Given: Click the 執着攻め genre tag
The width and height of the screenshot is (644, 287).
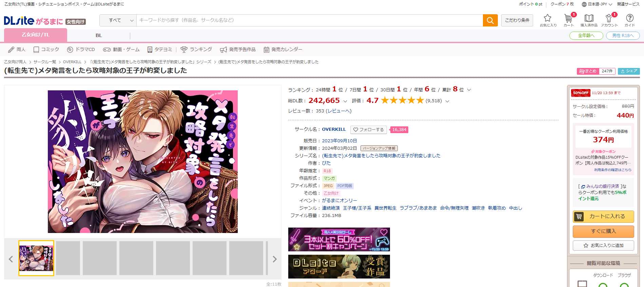Looking at the screenshot, I should point(497,208).
